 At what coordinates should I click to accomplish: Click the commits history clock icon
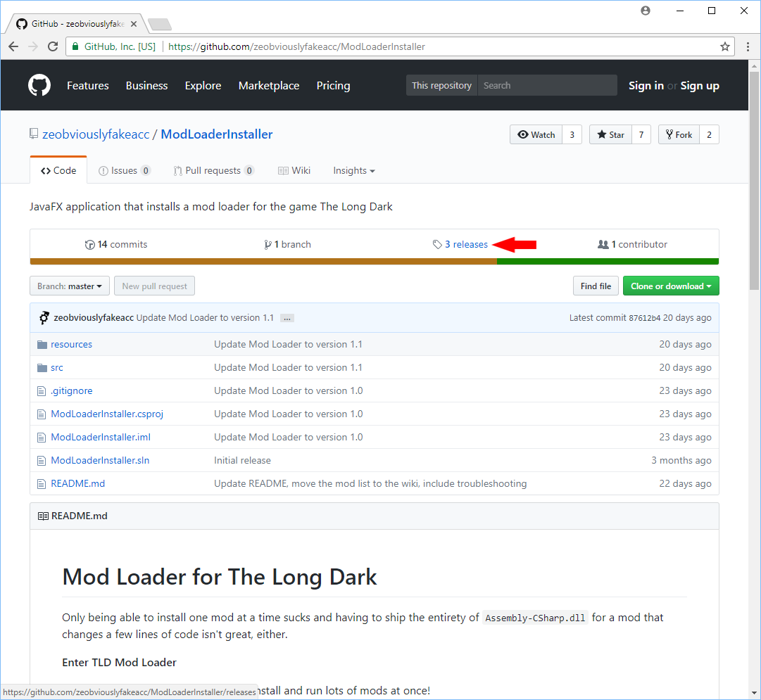click(90, 245)
